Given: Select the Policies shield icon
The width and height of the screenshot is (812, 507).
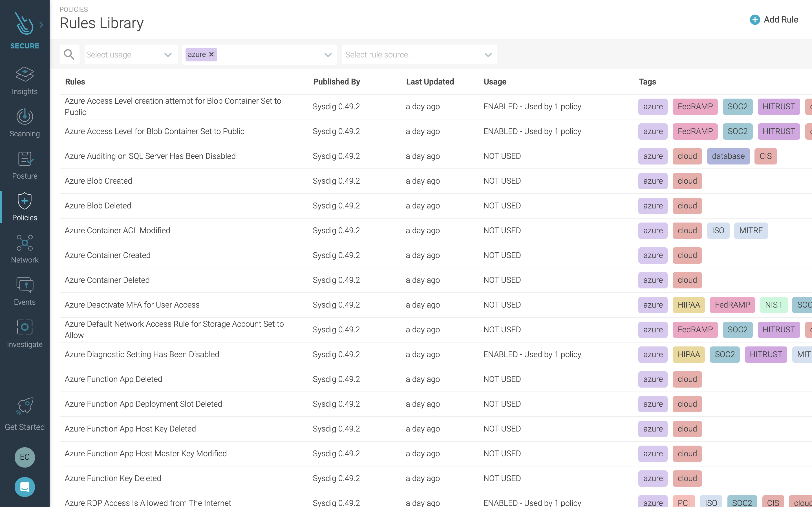Looking at the screenshot, I should pos(25,201).
